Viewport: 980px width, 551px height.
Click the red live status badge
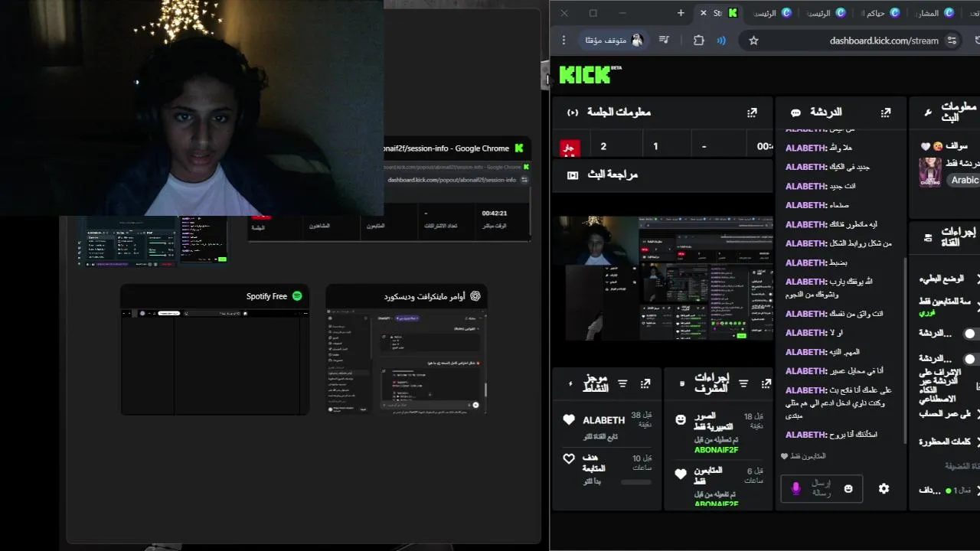click(570, 148)
